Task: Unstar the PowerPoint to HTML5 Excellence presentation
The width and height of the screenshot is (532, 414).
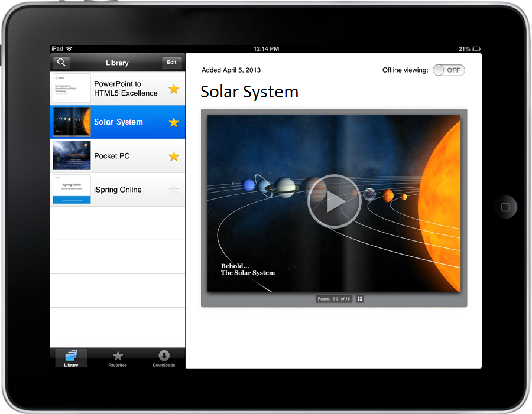Action: point(173,89)
